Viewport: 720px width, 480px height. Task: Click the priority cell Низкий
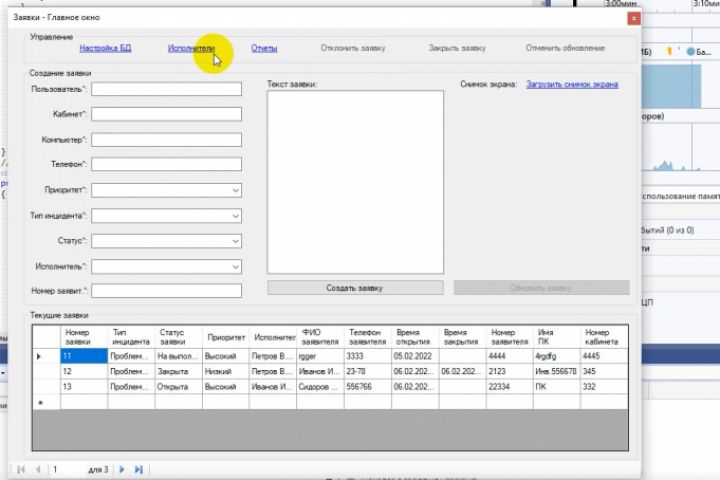click(226, 371)
